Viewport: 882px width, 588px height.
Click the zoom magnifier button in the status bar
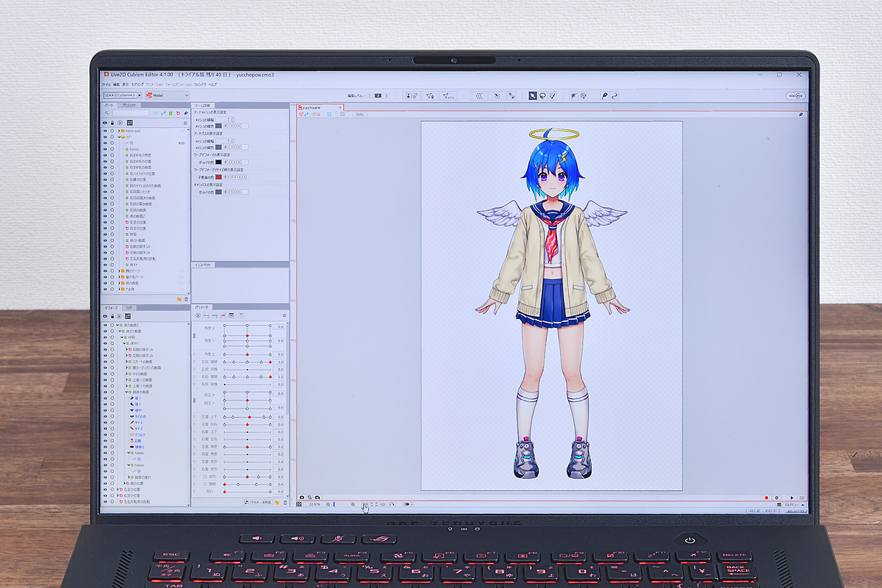pyautogui.click(x=328, y=504)
